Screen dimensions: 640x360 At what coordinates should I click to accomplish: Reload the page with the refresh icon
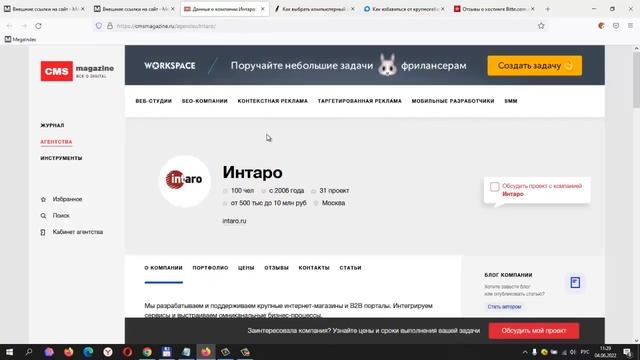[38, 26]
